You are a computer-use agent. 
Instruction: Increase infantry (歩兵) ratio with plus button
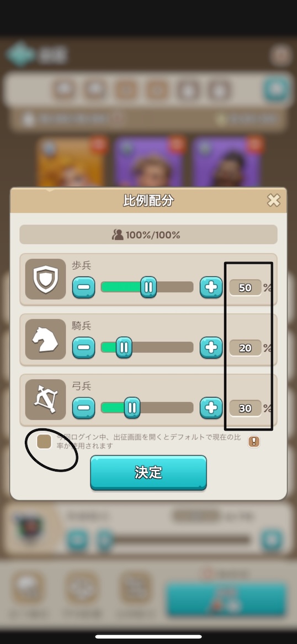click(211, 287)
